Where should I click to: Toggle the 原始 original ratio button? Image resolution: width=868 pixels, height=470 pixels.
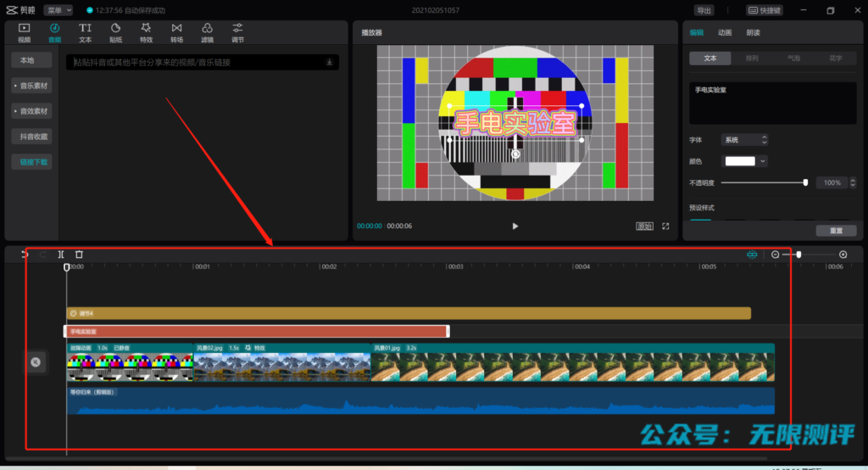tap(644, 227)
